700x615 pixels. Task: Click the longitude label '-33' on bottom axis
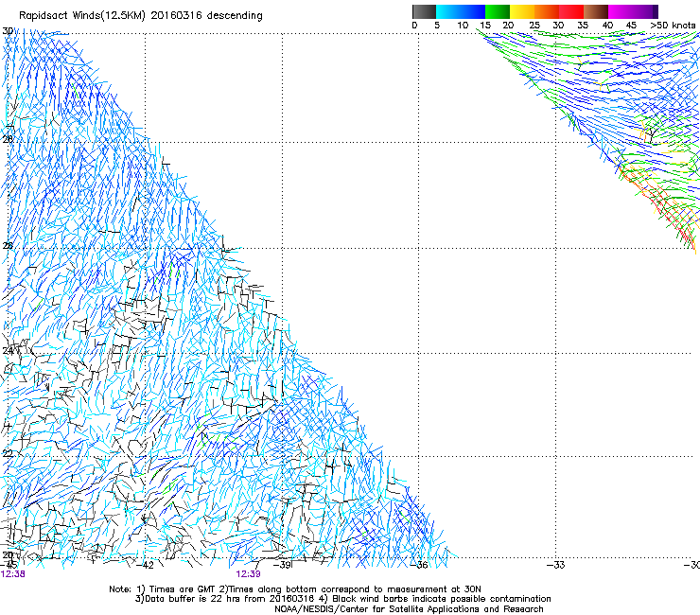pos(556,565)
